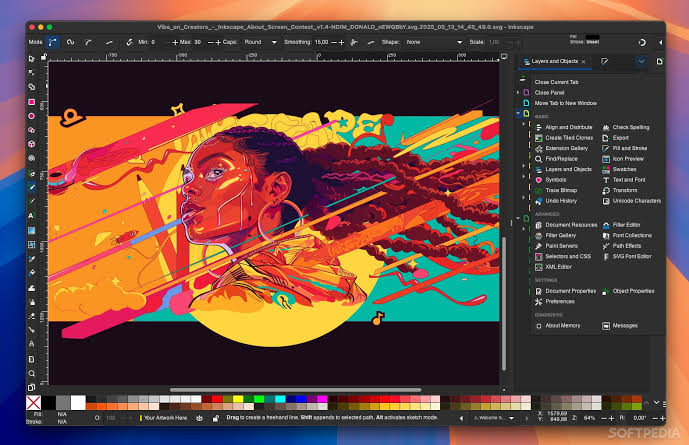The image size is (689, 445).
Task: Toggle guide lock above the toolbox
Action: pos(44,57)
